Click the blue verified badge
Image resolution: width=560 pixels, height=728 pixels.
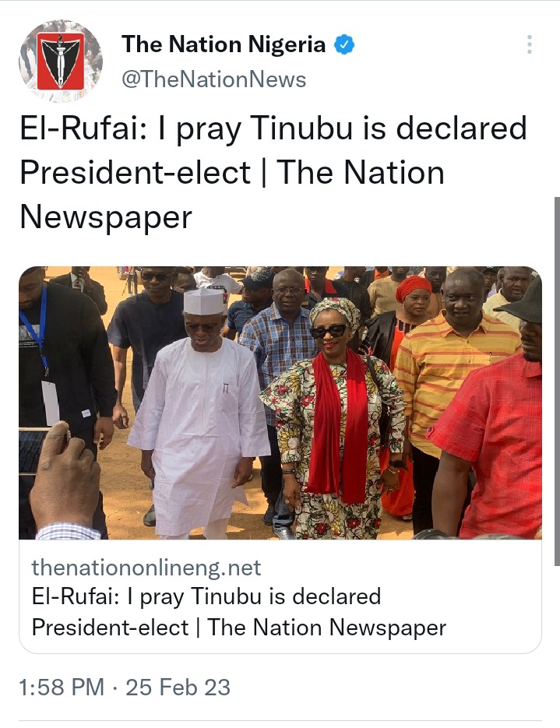344,44
